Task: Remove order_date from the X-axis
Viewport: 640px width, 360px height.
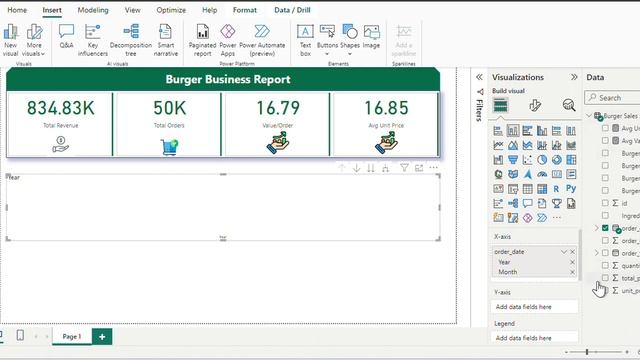Action: pyautogui.click(x=573, y=252)
